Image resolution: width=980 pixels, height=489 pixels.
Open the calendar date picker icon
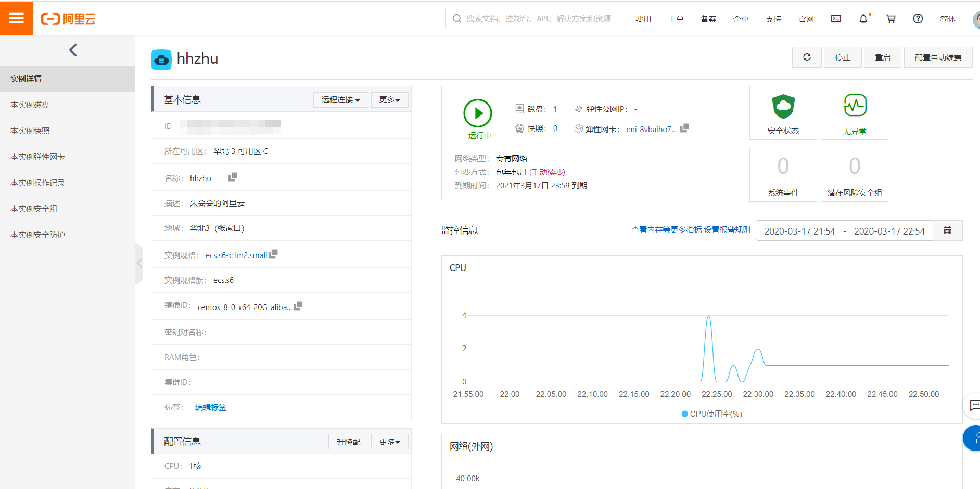click(x=948, y=230)
